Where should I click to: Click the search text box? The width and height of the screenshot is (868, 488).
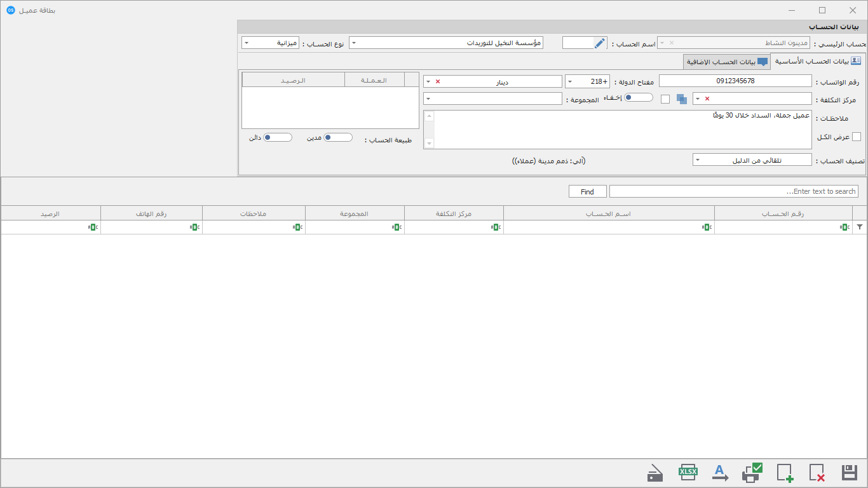click(x=733, y=191)
